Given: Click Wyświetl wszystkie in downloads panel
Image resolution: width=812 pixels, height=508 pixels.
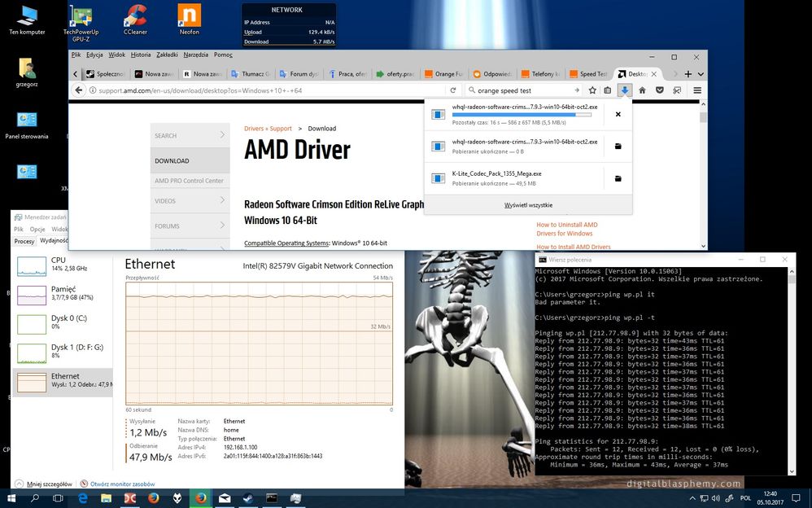Looking at the screenshot, I should coord(528,205).
